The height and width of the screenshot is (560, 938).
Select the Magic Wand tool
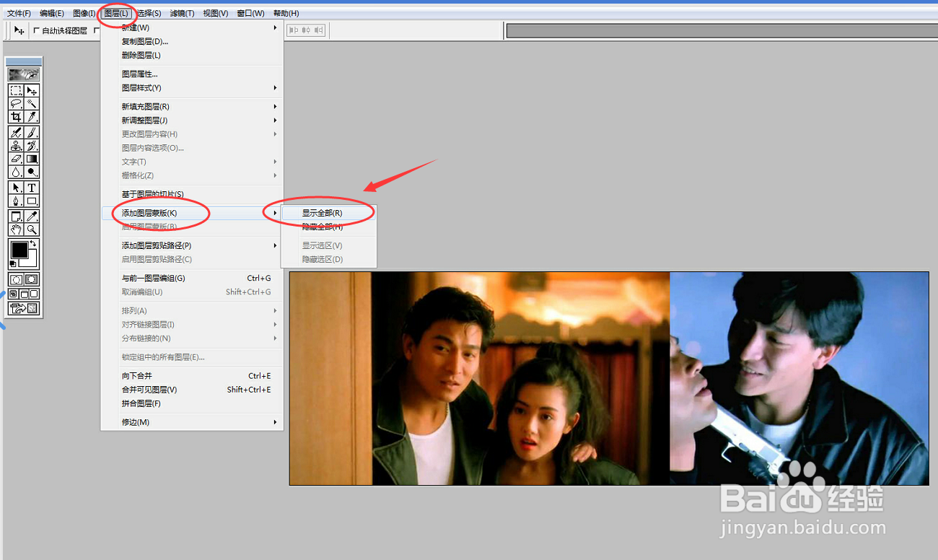click(x=32, y=104)
